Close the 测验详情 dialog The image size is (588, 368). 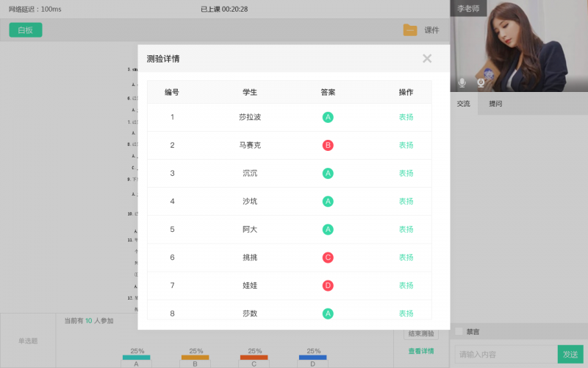coord(427,58)
